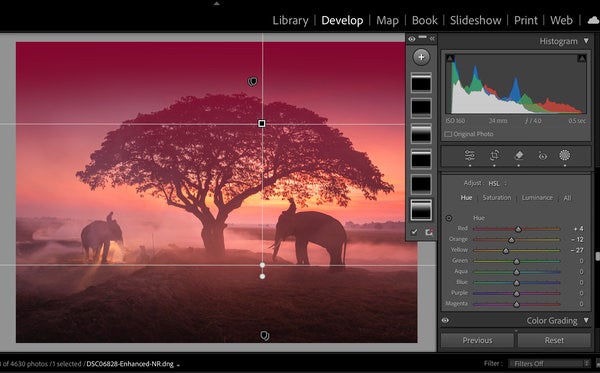Click the Aqua hue slider handle

click(517, 272)
